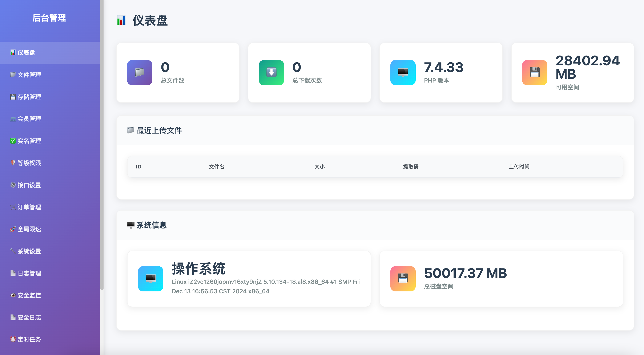
Task: Click the orange floppy icon beside 总磁盘空间
Action: [x=403, y=279]
